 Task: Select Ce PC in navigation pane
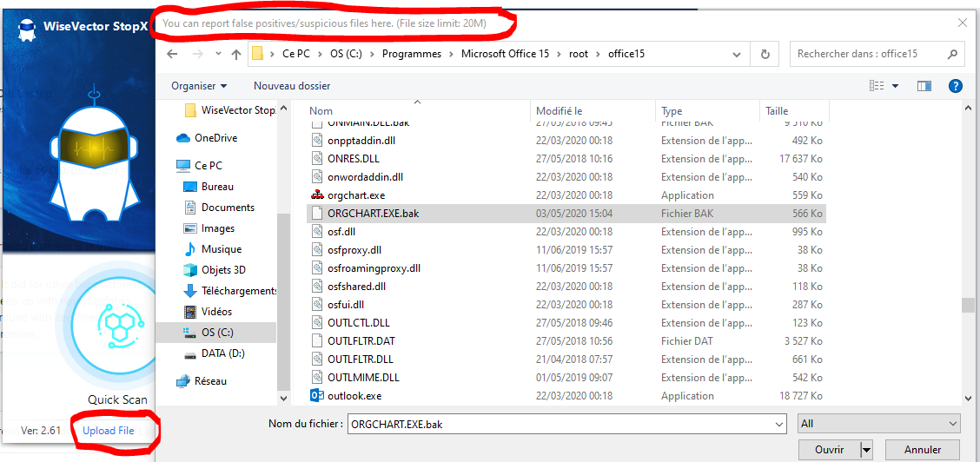point(199,166)
